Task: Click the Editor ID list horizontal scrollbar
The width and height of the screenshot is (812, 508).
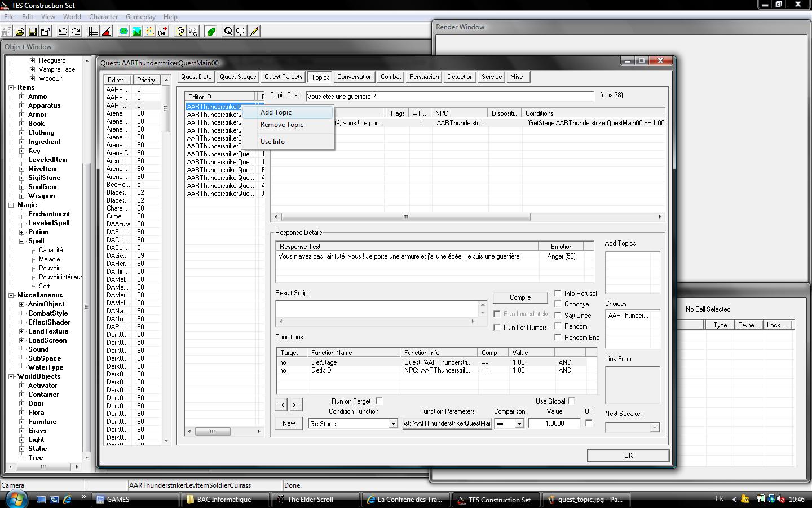Action: [x=224, y=431]
